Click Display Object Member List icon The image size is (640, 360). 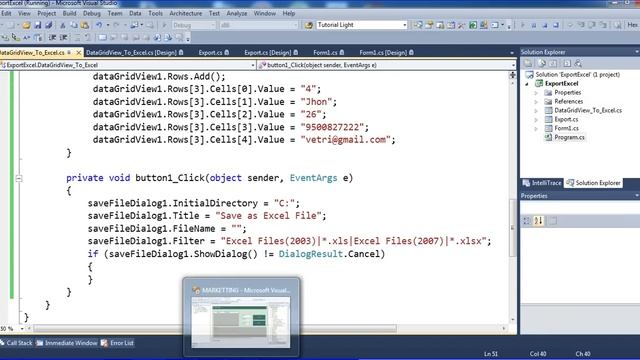tap(5, 38)
